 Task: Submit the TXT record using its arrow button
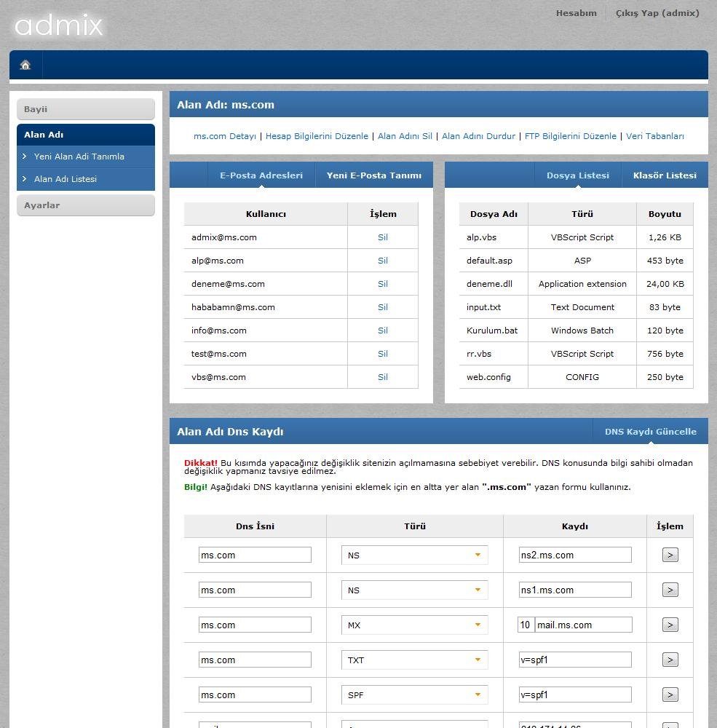pos(668,660)
